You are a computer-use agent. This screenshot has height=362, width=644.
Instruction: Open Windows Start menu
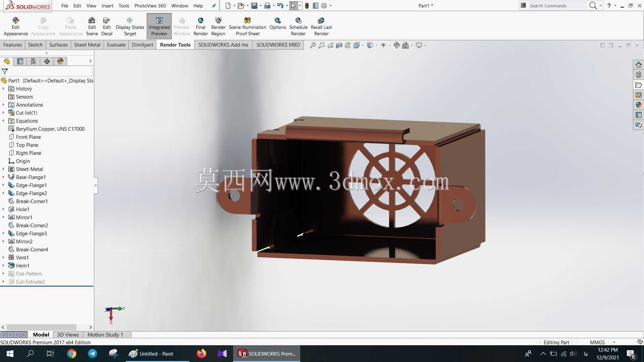[10, 354]
